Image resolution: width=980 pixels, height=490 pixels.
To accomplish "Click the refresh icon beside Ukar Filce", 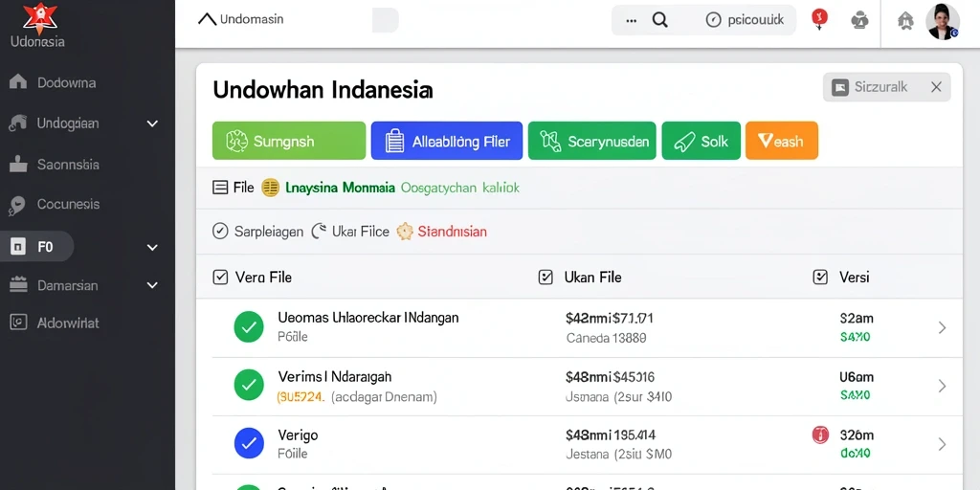I will [319, 232].
